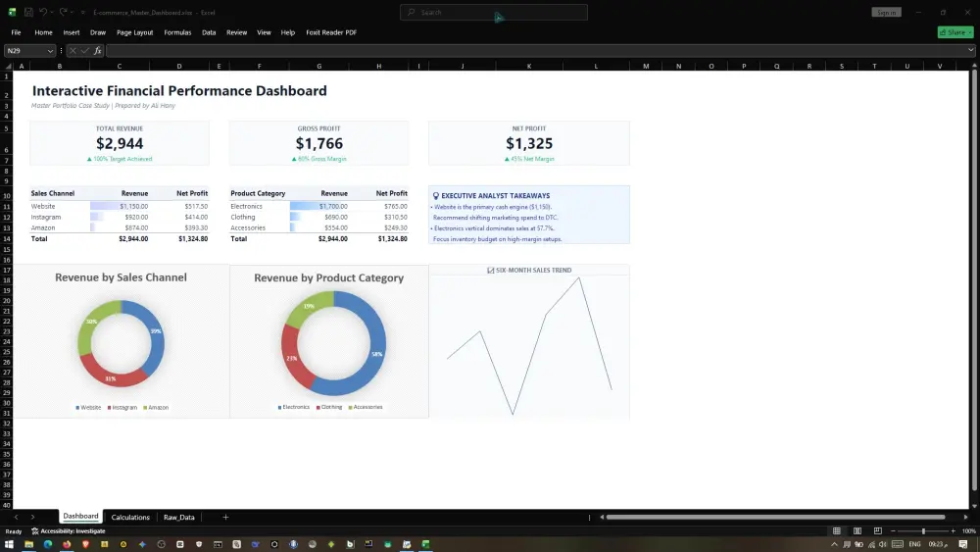This screenshot has width=980, height=552.
Task: Switch to the Formulas ribbon tab
Action: pos(177,32)
